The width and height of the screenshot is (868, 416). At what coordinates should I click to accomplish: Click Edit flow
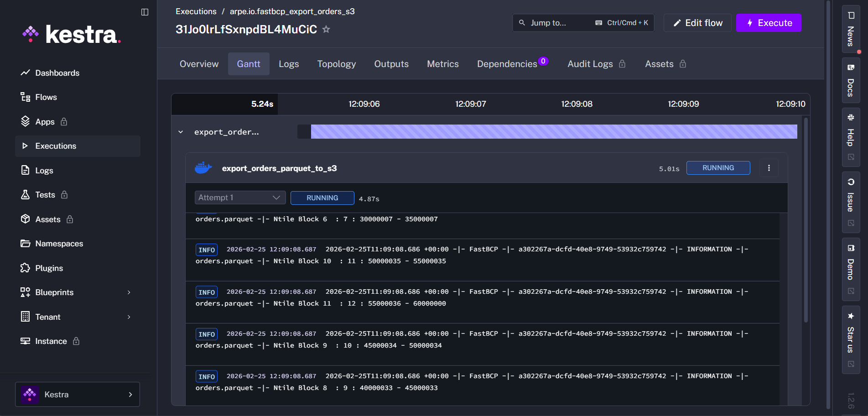[697, 22]
